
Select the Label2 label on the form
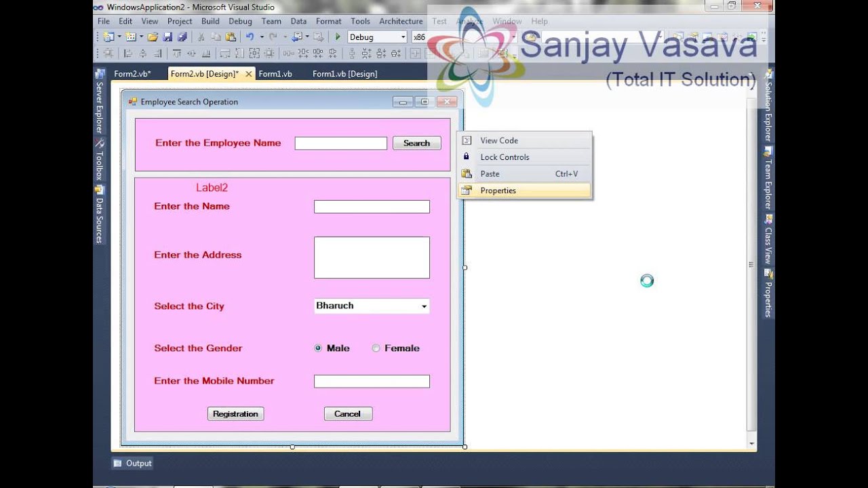point(212,188)
